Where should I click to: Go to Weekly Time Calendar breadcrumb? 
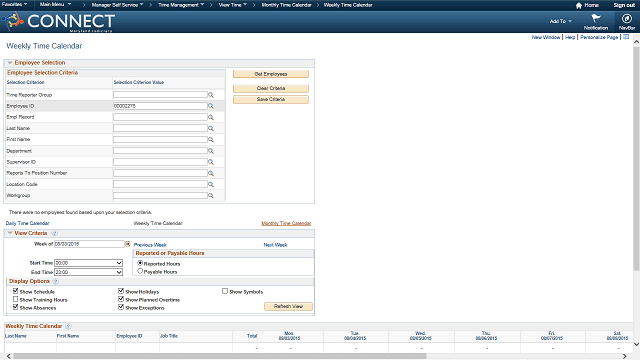pos(348,5)
